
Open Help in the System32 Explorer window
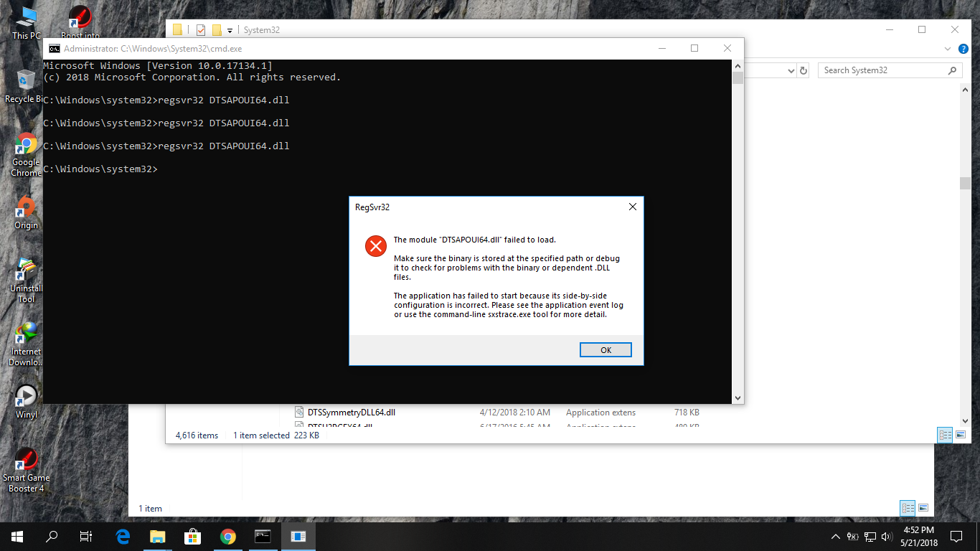pyautogui.click(x=963, y=49)
